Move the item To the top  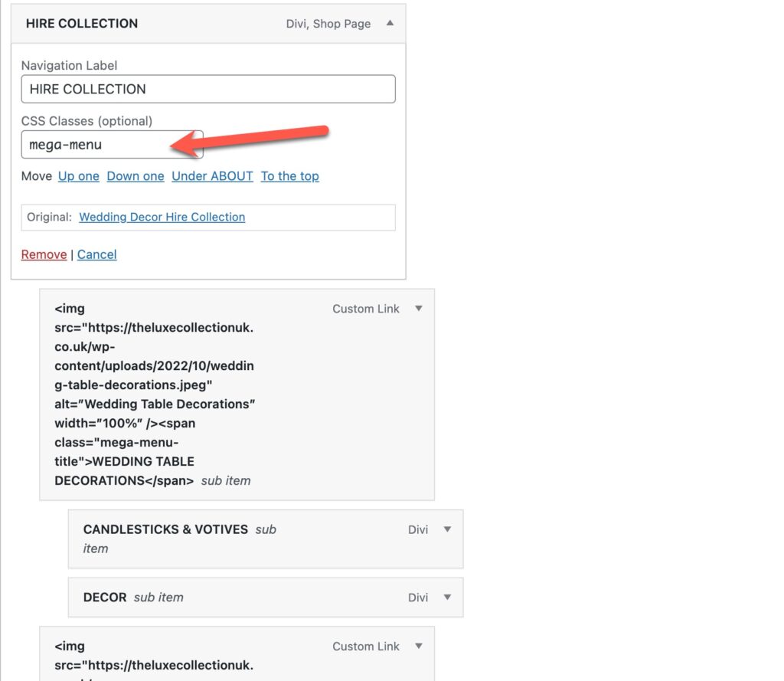point(289,176)
